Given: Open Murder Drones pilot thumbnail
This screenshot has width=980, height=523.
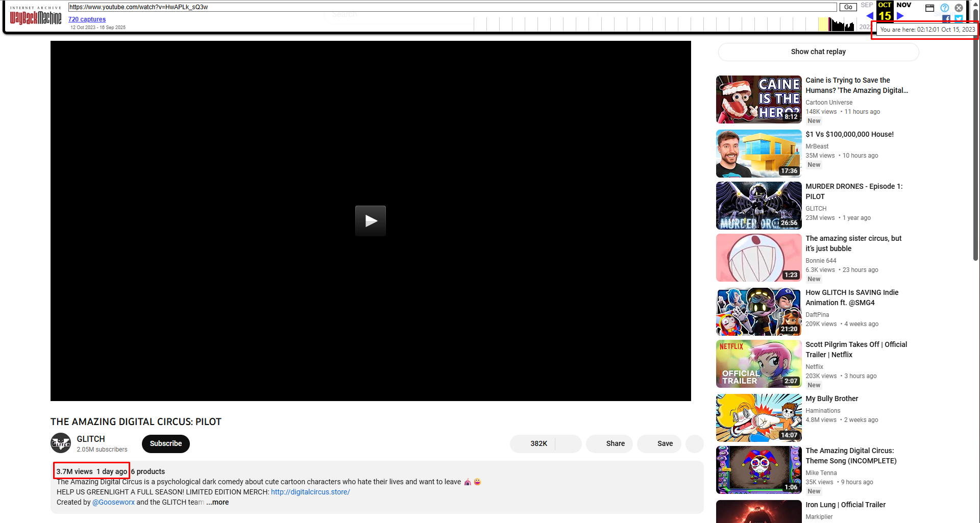Looking at the screenshot, I should click(x=759, y=206).
